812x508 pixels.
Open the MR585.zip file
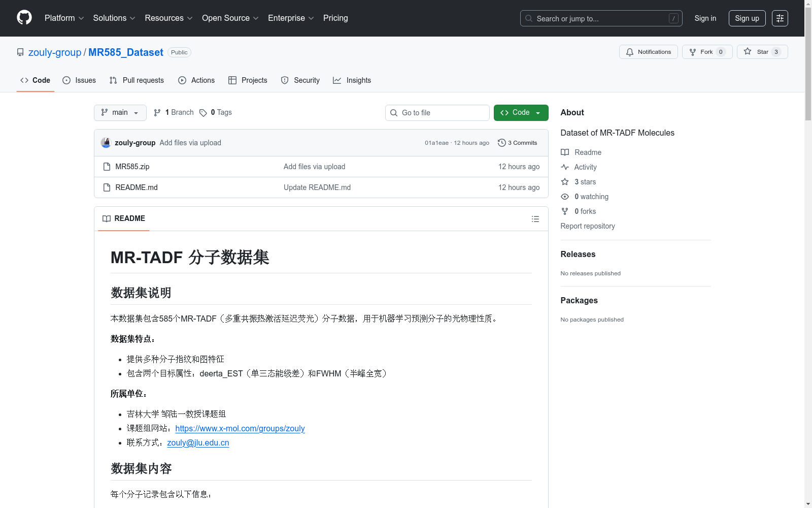[x=132, y=167]
